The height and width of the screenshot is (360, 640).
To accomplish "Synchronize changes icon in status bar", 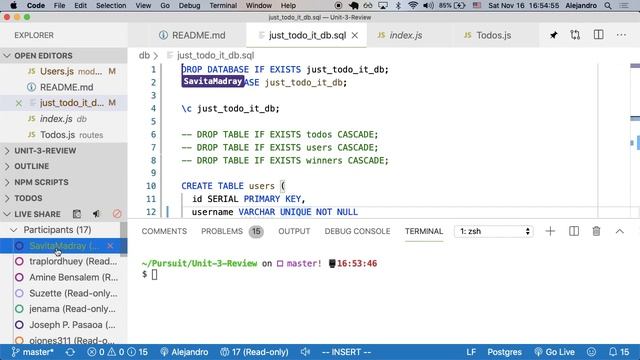I will coord(70,352).
